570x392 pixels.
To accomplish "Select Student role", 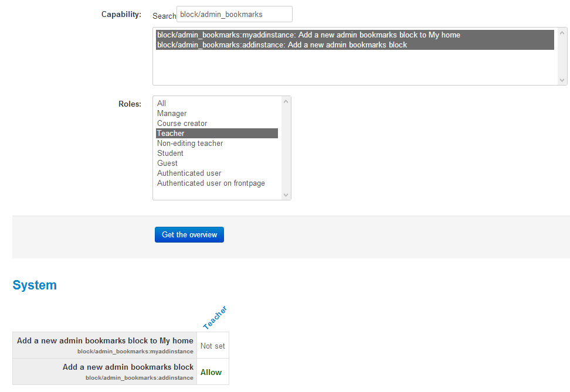I will 216,154.
